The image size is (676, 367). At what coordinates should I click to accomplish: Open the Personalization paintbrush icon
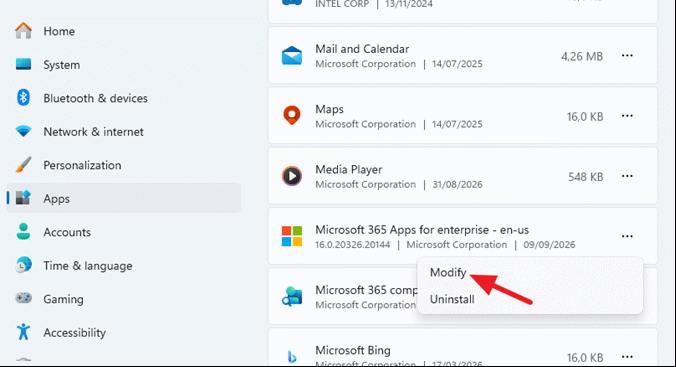(x=23, y=165)
